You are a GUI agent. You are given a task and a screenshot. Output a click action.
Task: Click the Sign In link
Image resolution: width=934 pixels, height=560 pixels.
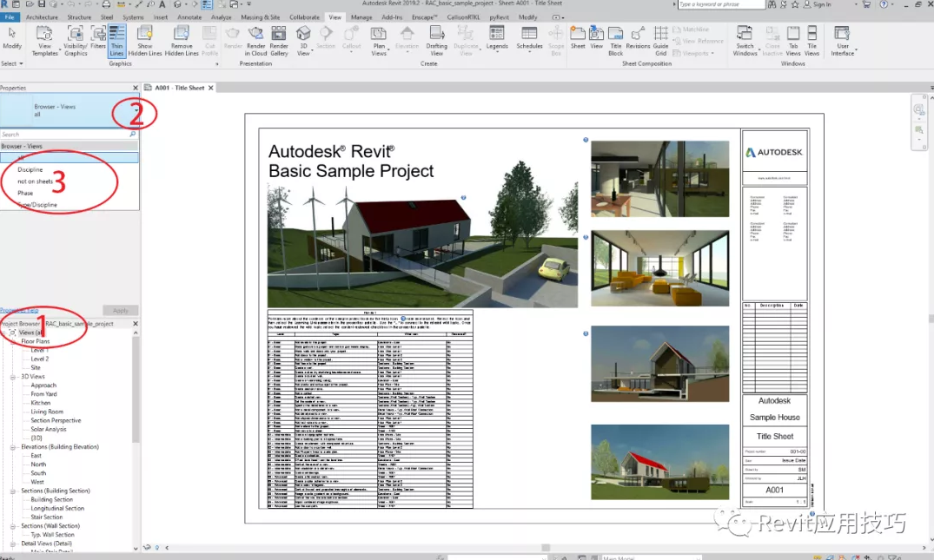pos(821,4)
